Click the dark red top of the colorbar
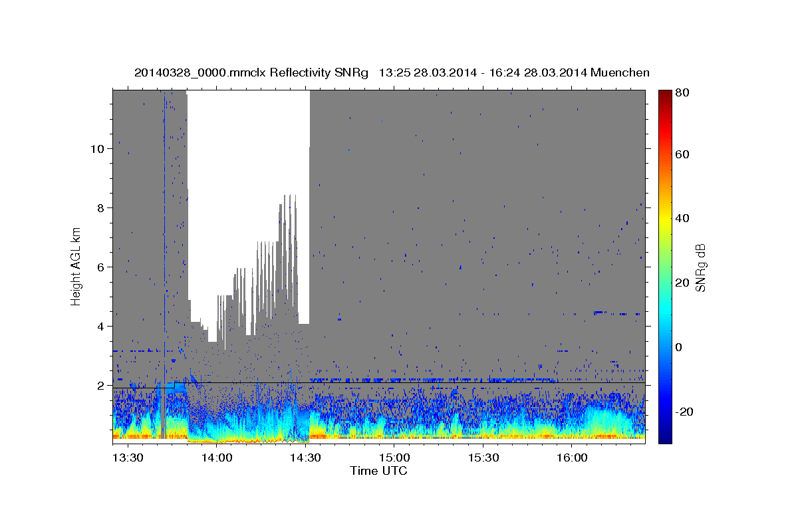 click(664, 94)
